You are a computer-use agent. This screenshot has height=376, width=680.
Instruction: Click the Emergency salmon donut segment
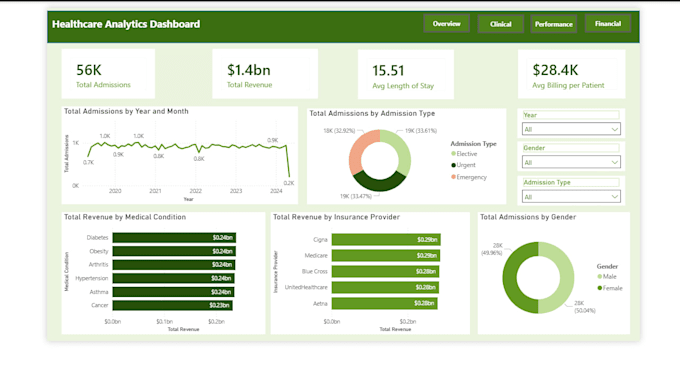359,149
